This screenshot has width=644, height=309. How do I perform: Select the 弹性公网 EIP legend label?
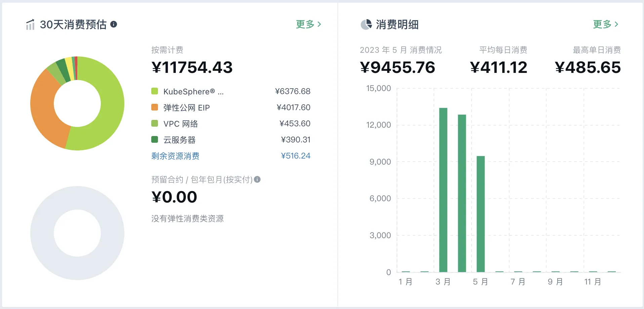pos(186,107)
